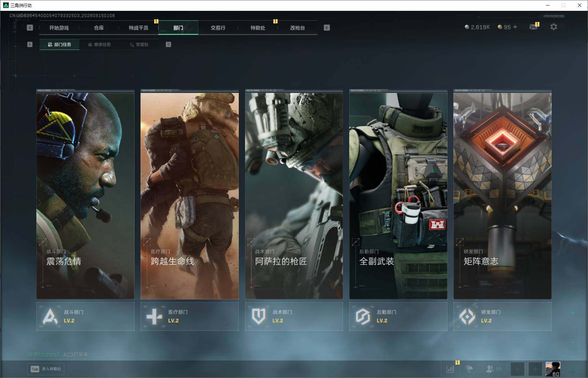
Task: Click the 医疗部门 LV.2 panel
Action: 189,317
